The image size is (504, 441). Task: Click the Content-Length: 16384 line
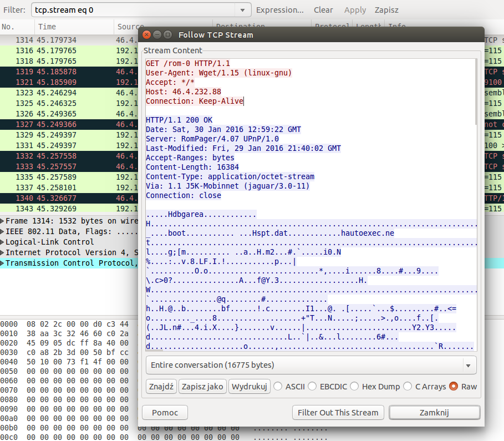(192, 167)
